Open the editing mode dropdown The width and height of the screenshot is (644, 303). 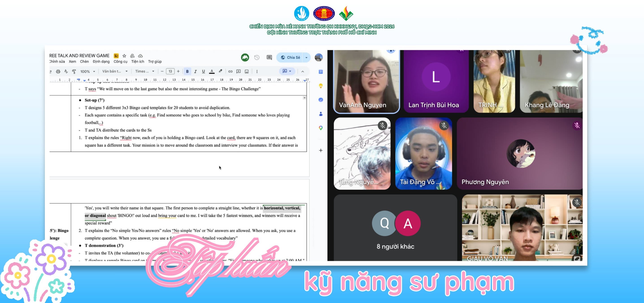287,71
